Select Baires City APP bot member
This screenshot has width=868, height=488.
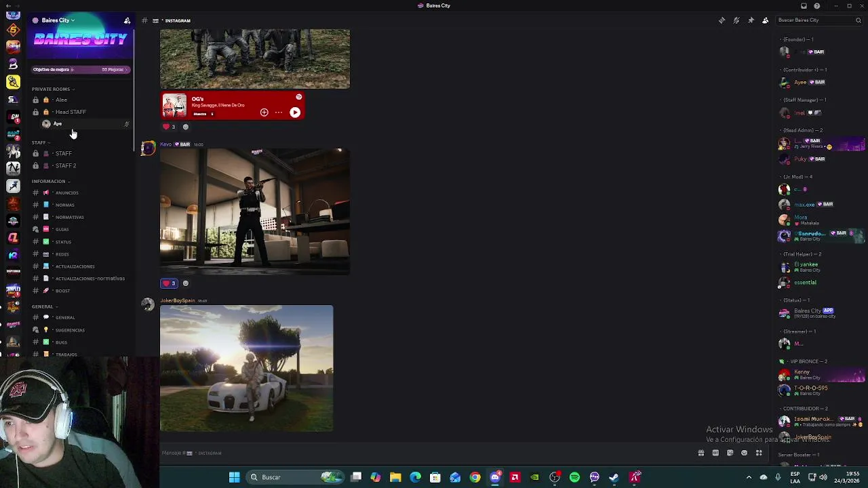click(x=821, y=313)
